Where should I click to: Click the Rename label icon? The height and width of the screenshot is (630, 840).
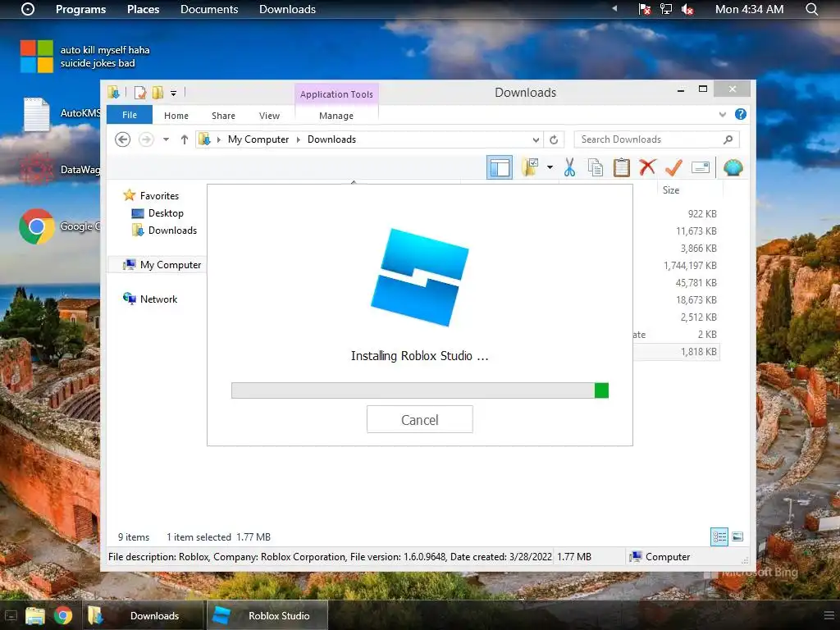(x=701, y=167)
